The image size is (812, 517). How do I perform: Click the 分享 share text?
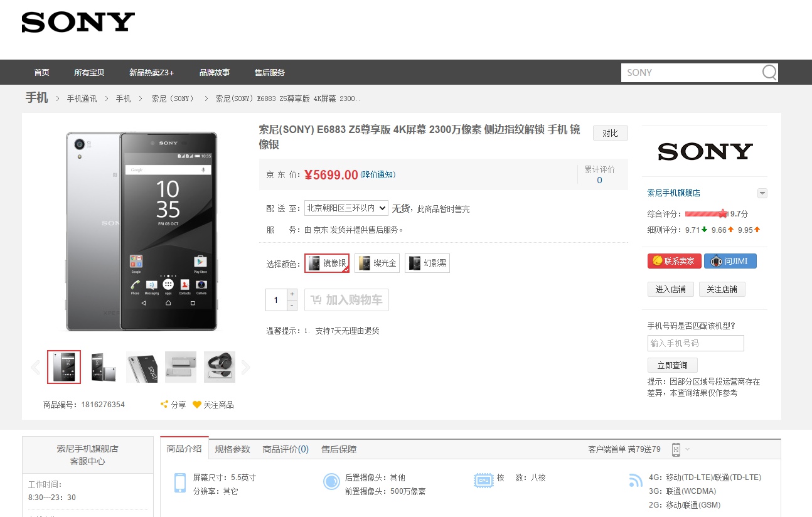click(179, 405)
